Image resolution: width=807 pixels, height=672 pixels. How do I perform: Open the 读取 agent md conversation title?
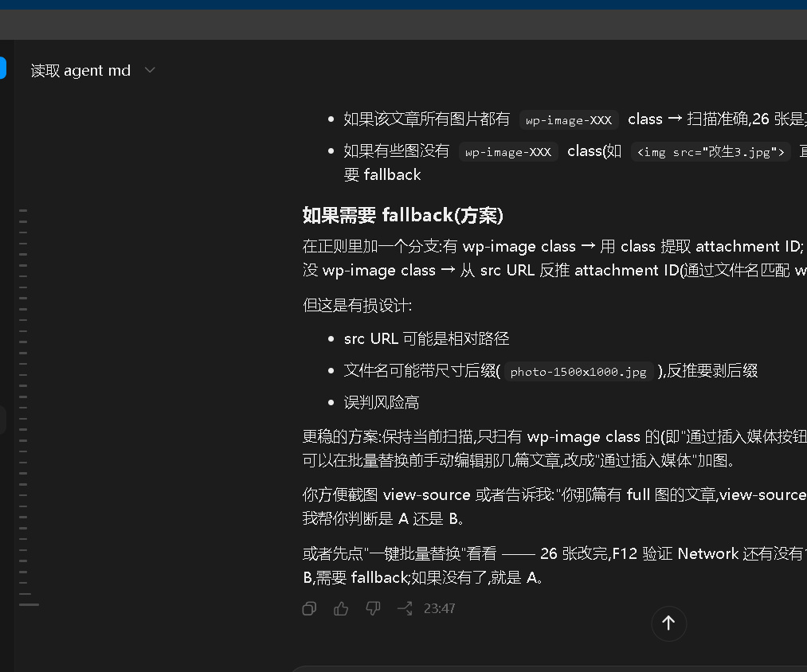(x=80, y=71)
